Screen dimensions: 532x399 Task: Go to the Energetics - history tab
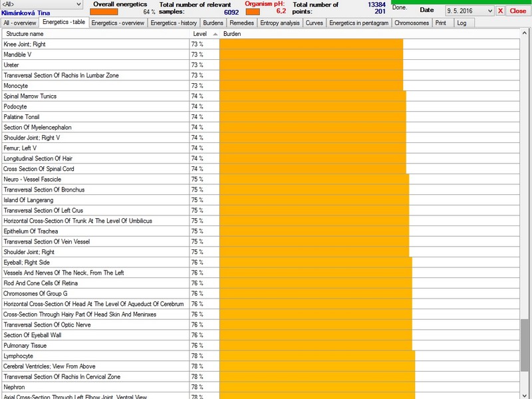click(x=174, y=23)
